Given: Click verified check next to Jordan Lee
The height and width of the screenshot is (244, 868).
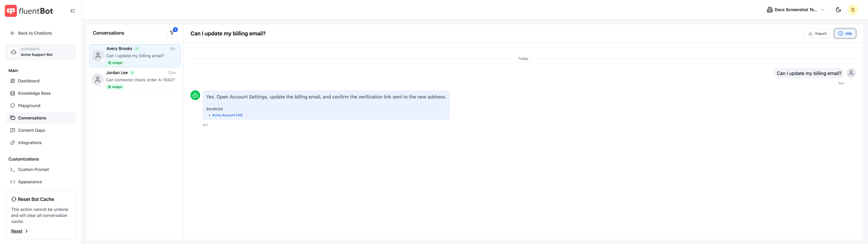Looking at the screenshot, I should pos(132,72).
